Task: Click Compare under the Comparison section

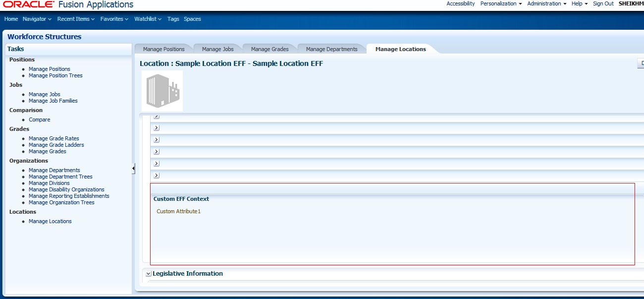Action: coord(39,120)
